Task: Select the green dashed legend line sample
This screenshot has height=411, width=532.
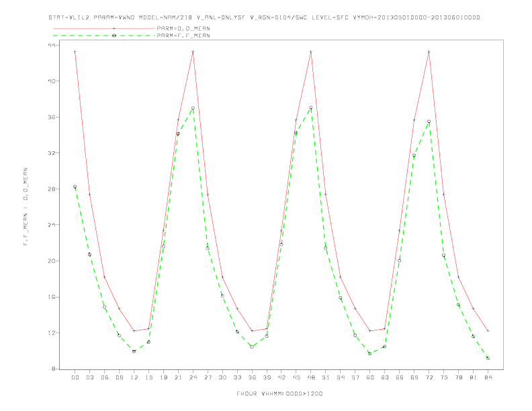Action: pyautogui.click(x=104, y=36)
